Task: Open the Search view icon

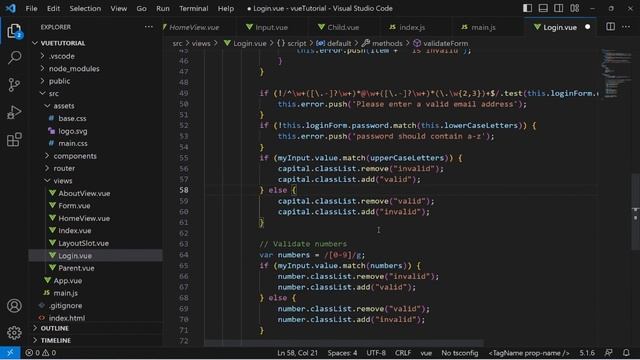Action: tap(14, 58)
